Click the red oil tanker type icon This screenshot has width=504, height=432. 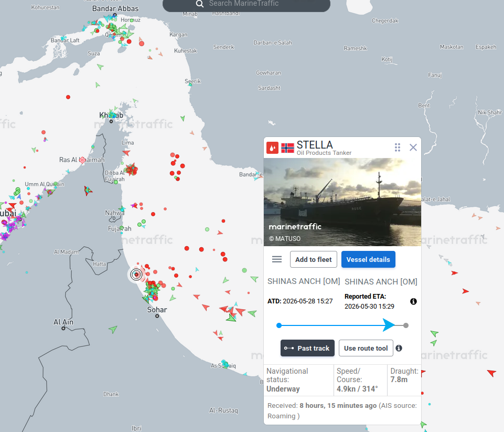pyautogui.click(x=272, y=148)
